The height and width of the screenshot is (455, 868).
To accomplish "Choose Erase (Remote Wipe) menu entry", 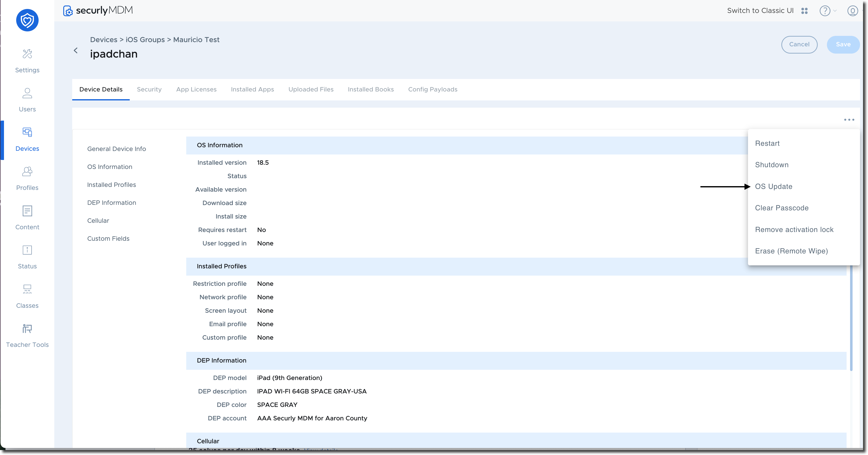I will point(804,251).
